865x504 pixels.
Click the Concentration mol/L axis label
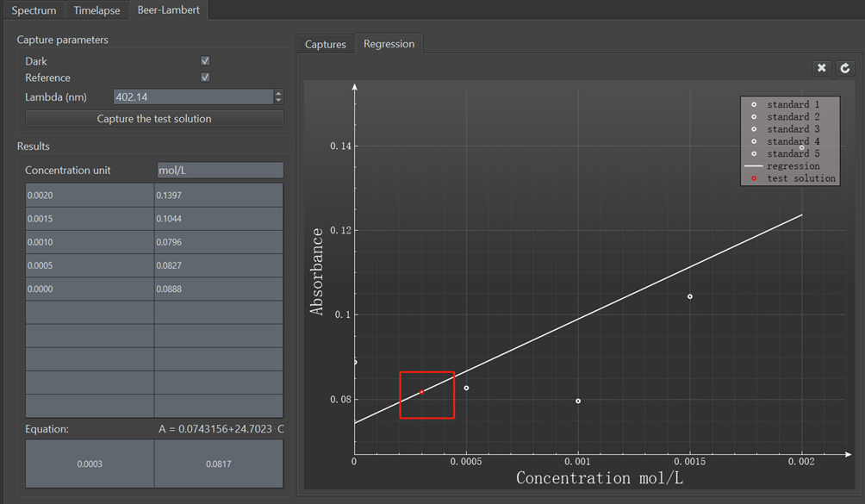pyautogui.click(x=600, y=478)
